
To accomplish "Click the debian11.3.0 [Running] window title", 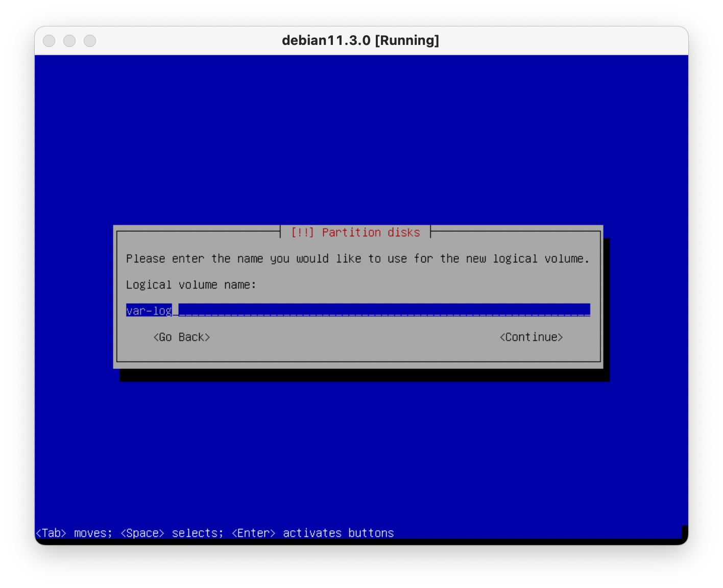I will [x=360, y=40].
